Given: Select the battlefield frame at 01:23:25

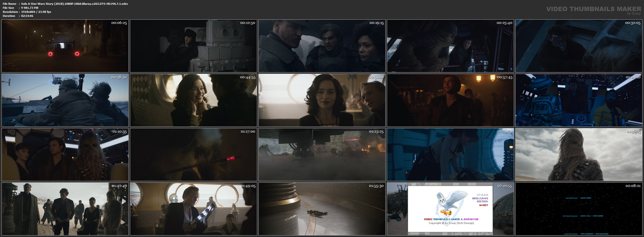Looking at the screenshot, I should 322,154.
